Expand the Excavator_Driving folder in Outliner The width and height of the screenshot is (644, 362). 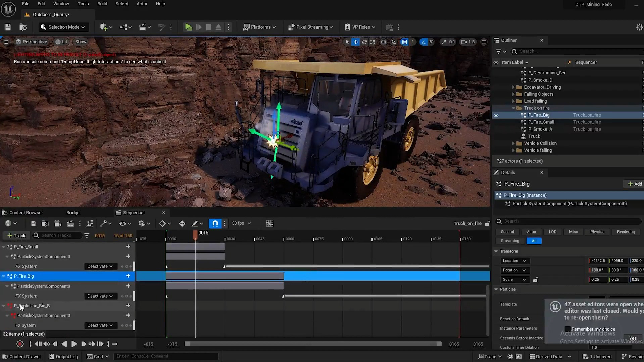513,87
